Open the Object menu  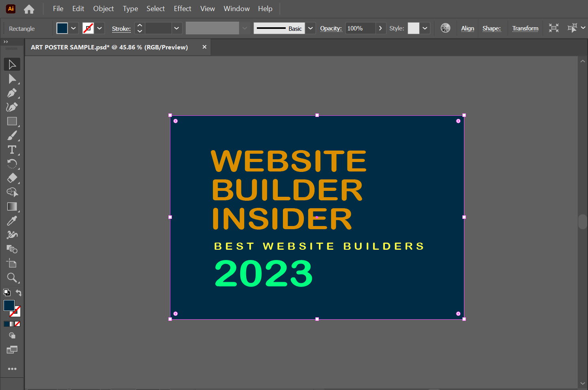[103, 9]
